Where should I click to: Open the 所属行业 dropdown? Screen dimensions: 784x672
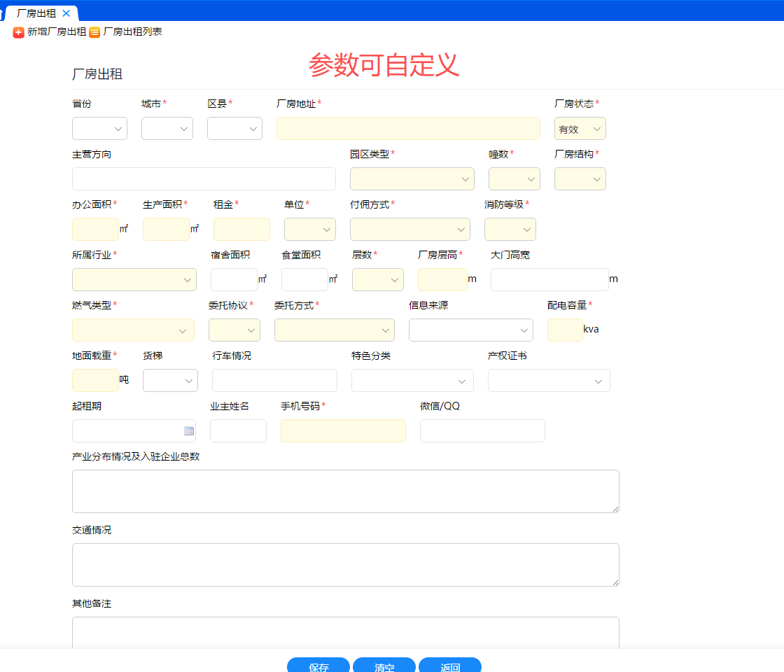(134, 280)
